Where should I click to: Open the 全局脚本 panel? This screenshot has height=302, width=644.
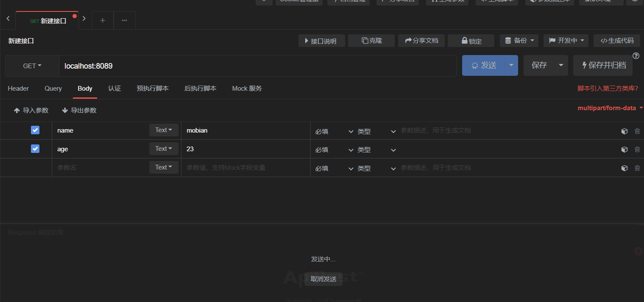tap(496, 2)
